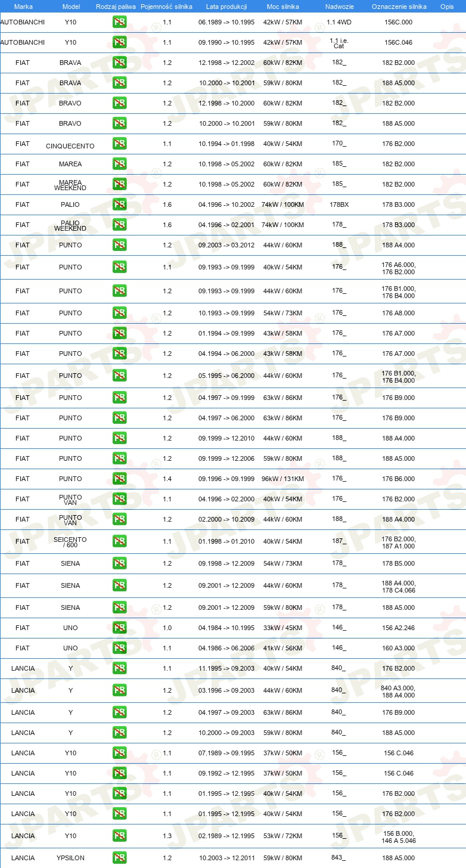Select the CINQUECENTO model cell
This screenshot has height=868, width=466.
tap(70, 146)
